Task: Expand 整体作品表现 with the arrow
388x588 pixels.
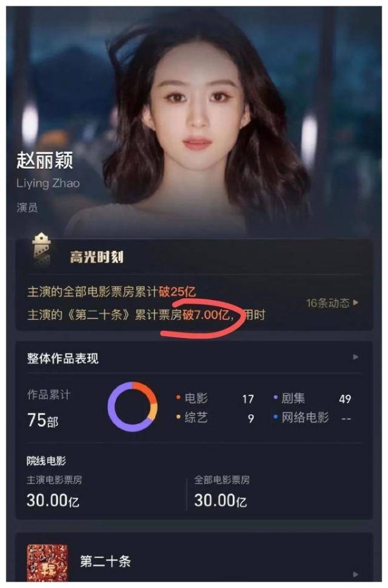Action: [x=356, y=357]
